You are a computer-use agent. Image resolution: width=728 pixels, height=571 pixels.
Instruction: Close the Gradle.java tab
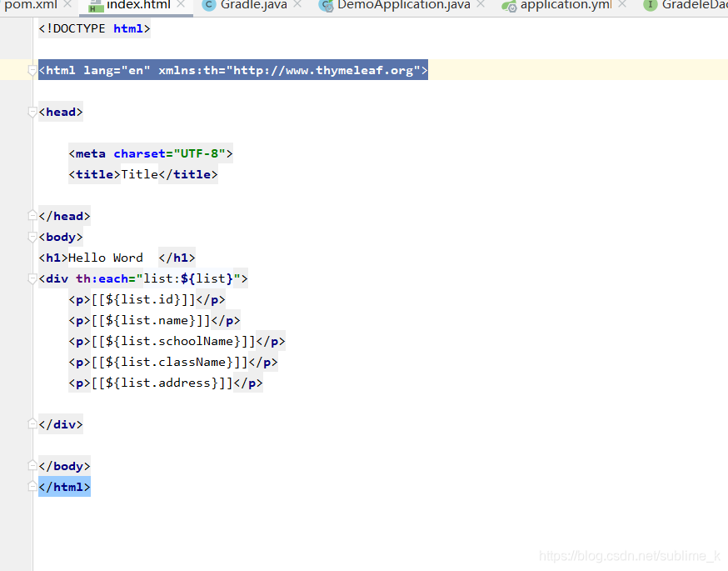297,4
